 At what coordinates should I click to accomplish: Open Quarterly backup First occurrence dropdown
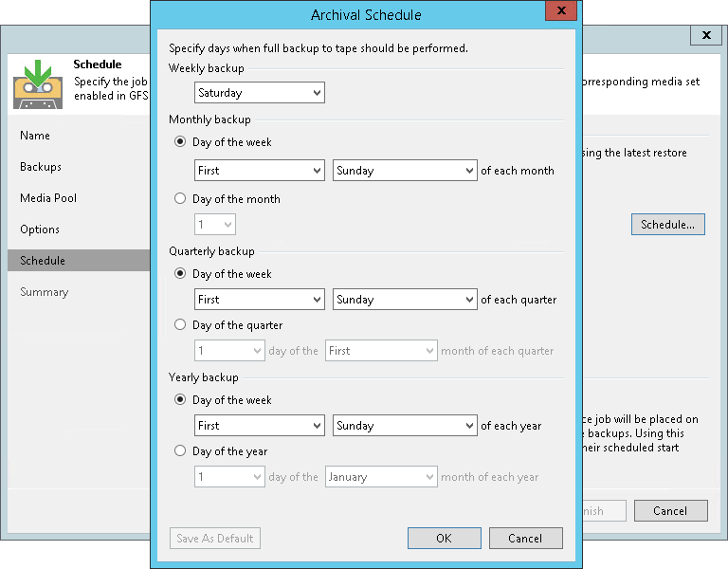[x=260, y=300]
